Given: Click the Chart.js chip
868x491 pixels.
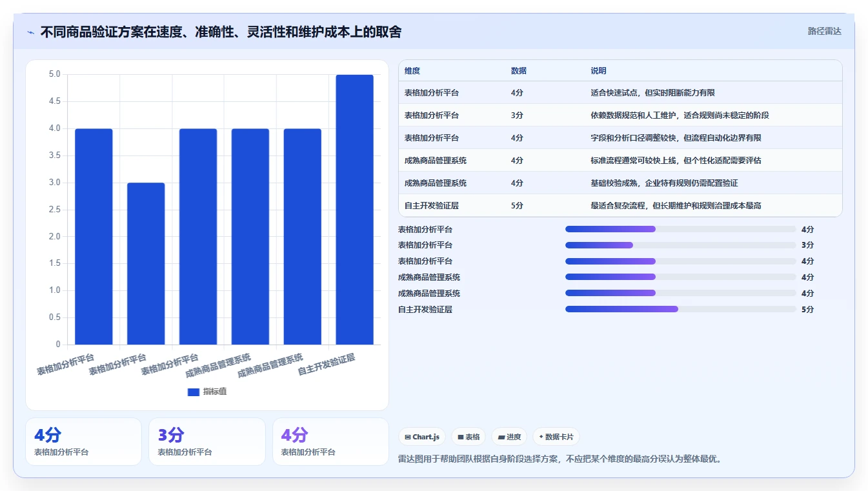Looking at the screenshot, I should click(422, 437).
